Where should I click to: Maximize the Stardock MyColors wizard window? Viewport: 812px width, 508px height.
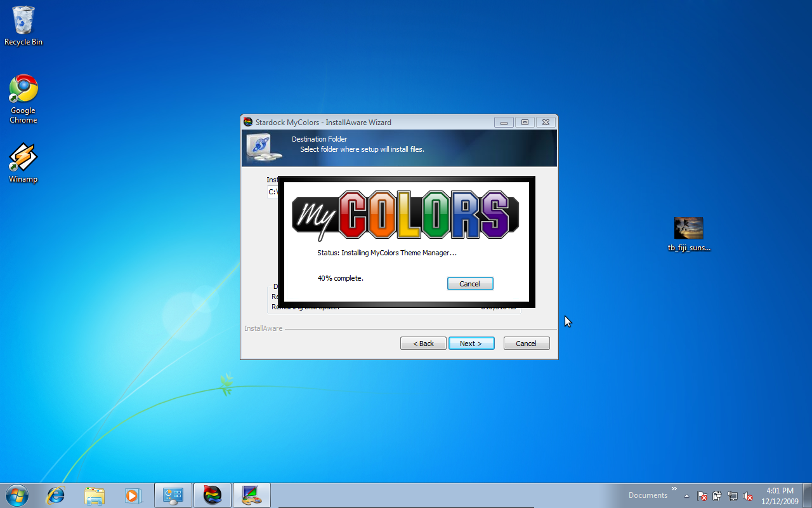525,123
